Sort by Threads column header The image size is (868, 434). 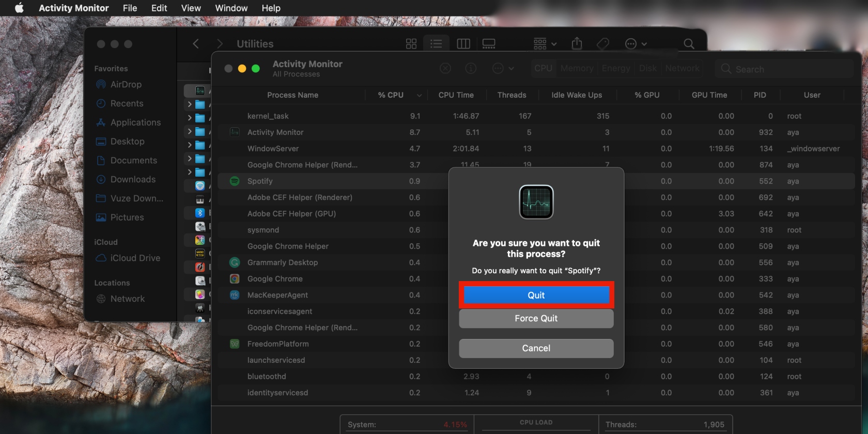coord(512,95)
